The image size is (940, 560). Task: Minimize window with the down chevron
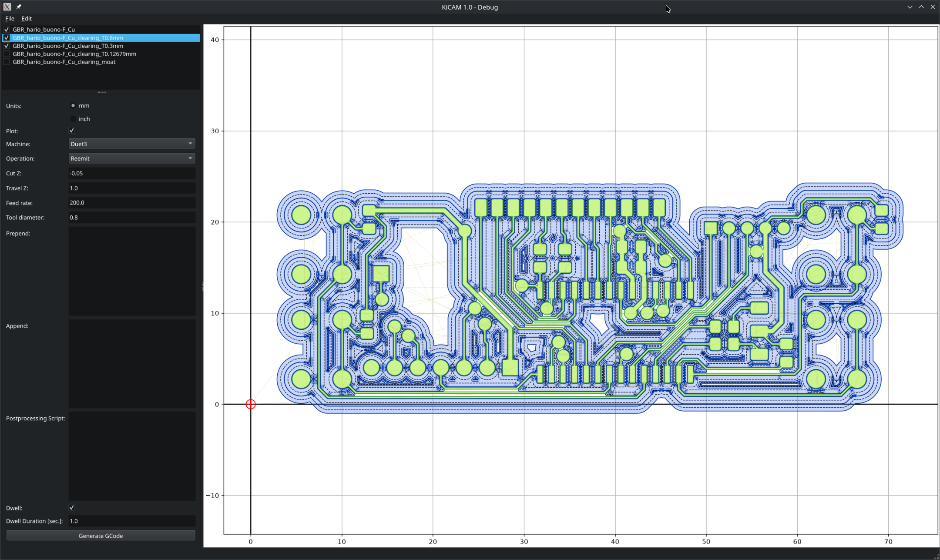coord(910,7)
